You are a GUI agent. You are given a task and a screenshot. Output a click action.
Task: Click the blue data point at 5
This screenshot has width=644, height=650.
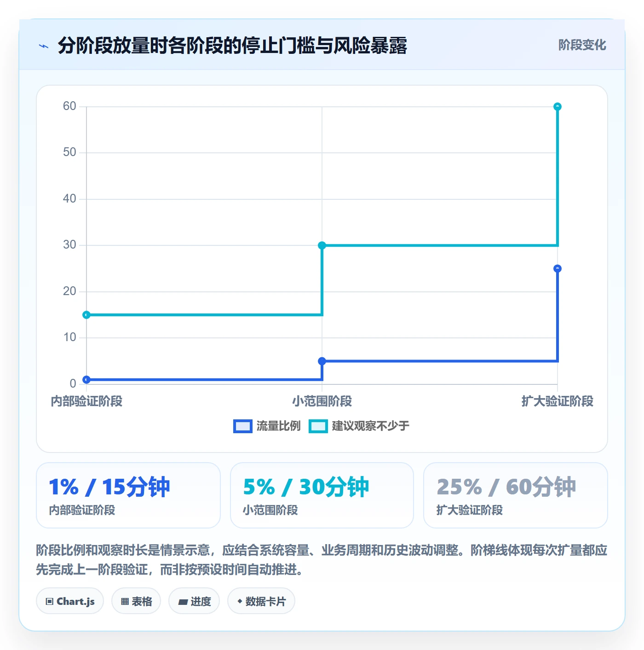pyautogui.click(x=322, y=361)
